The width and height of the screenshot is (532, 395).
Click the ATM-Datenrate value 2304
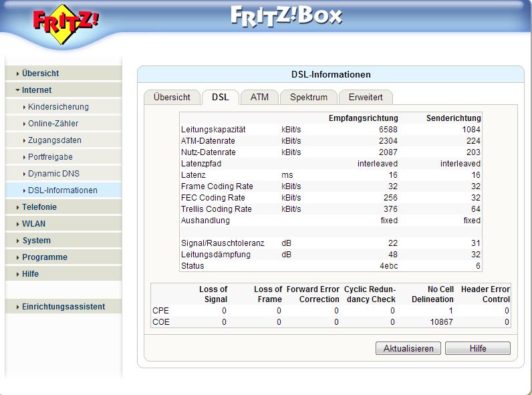388,141
